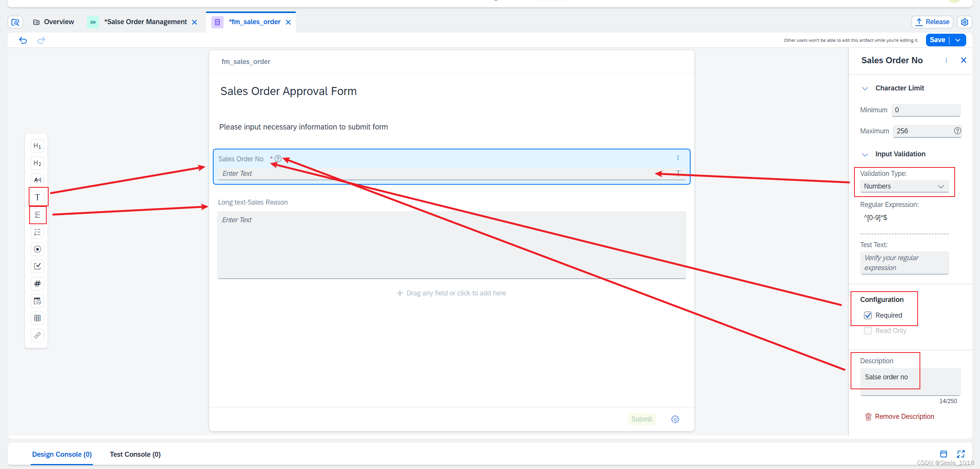This screenshot has height=469, width=980.
Task: Click the Submit button on the form
Action: click(x=642, y=418)
